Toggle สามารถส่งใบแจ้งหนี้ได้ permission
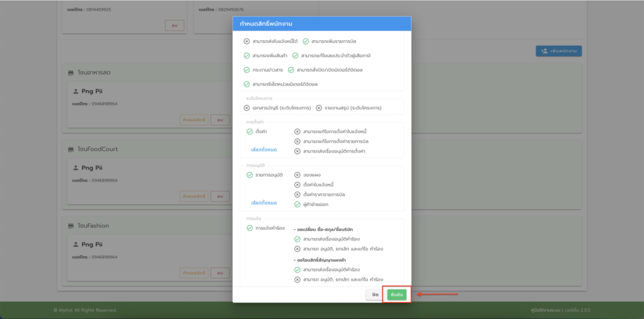This screenshot has height=319, width=644. (247, 41)
